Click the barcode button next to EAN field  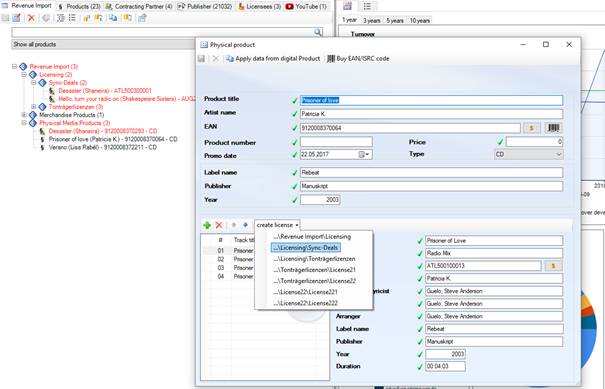pos(553,128)
